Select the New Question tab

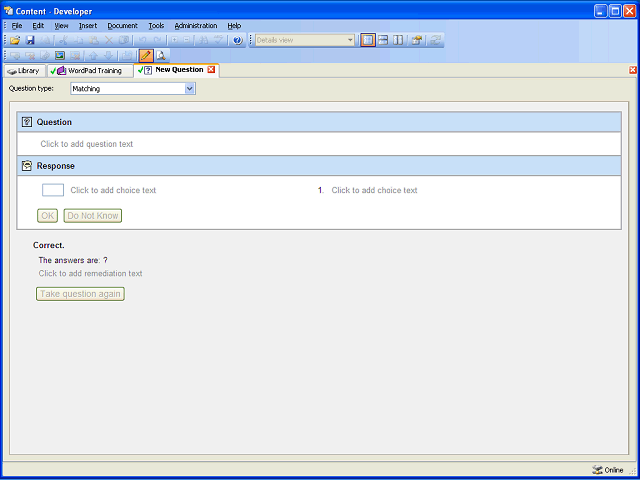[x=179, y=70]
